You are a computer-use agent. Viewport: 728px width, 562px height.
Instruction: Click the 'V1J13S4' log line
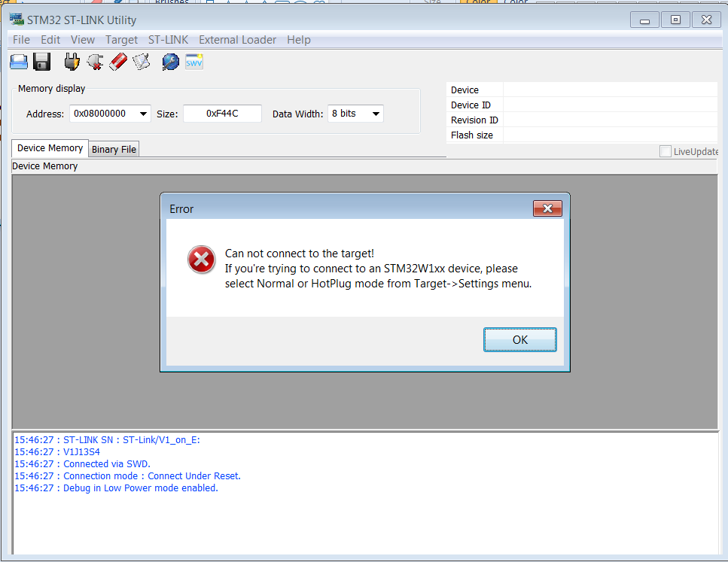tap(57, 452)
